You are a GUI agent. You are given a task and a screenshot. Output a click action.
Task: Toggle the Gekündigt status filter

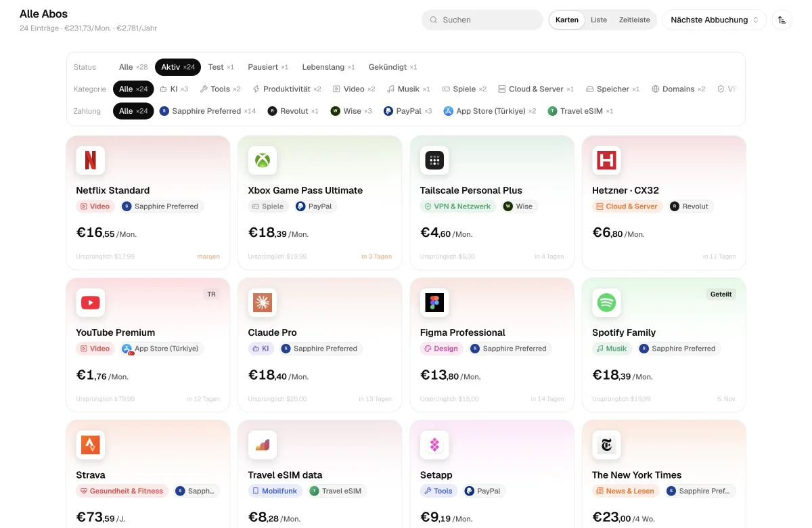point(392,67)
